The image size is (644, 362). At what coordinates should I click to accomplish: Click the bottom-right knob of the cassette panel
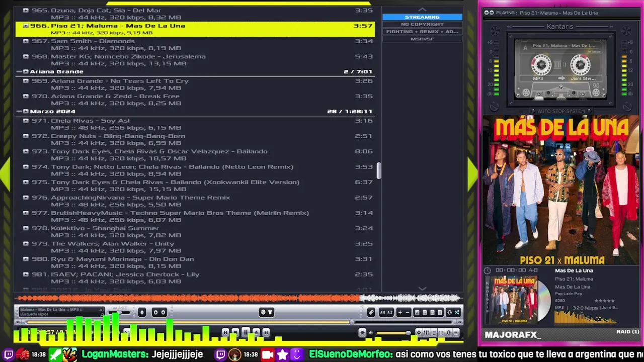pyautogui.click(x=627, y=106)
